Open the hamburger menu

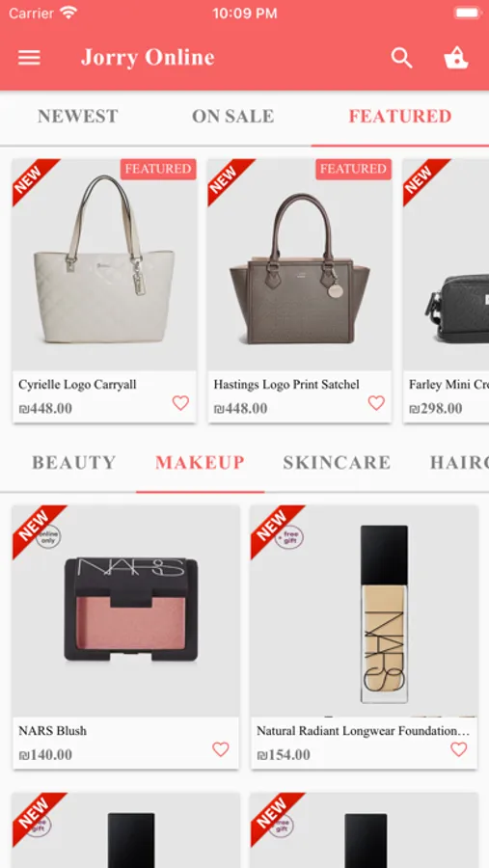pos(29,58)
